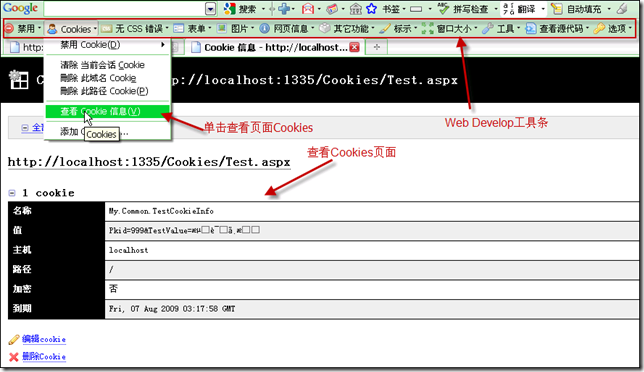Open the 工具 tools menu
Image resolution: width=644 pixels, height=372 pixels.
[501, 29]
